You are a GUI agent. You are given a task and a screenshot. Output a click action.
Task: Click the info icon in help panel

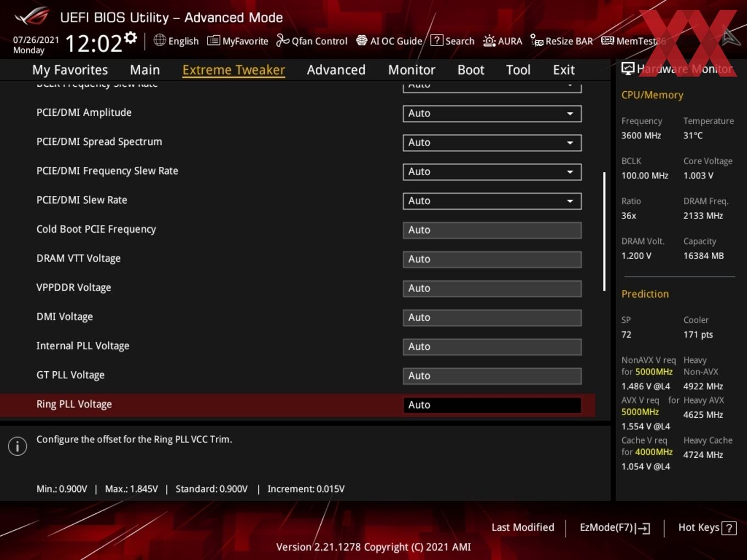(18, 446)
